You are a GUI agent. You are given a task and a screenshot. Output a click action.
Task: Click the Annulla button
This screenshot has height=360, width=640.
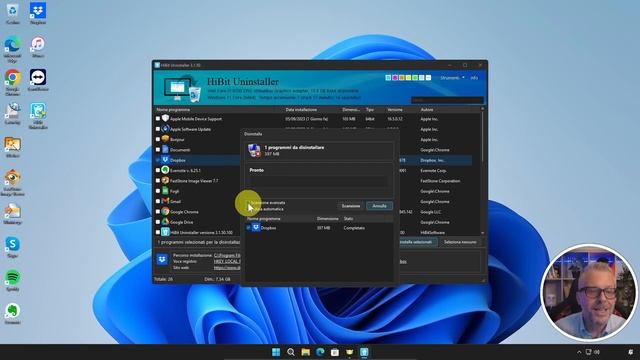pyautogui.click(x=379, y=206)
